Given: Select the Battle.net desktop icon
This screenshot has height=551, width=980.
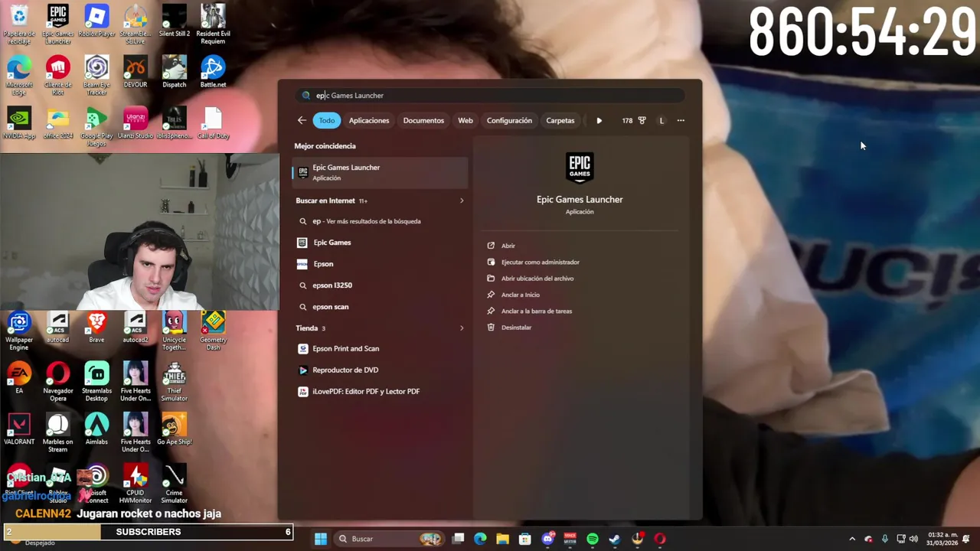Looking at the screenshot, I should tap(213, 72).
